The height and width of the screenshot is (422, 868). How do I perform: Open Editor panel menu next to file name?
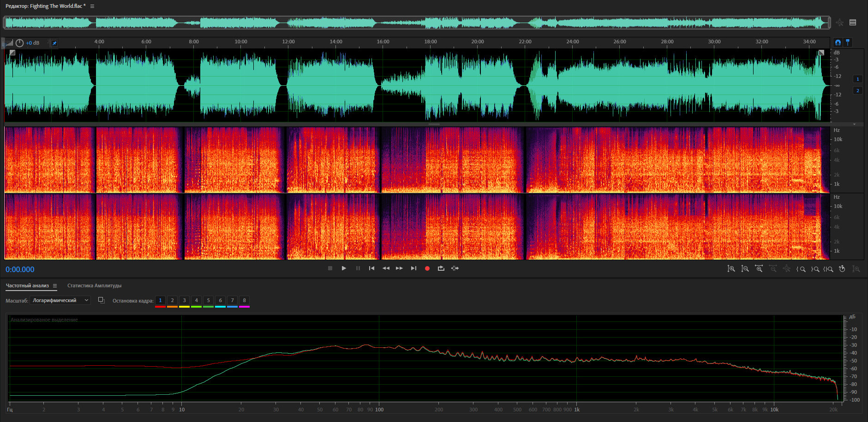coord(92,6)
